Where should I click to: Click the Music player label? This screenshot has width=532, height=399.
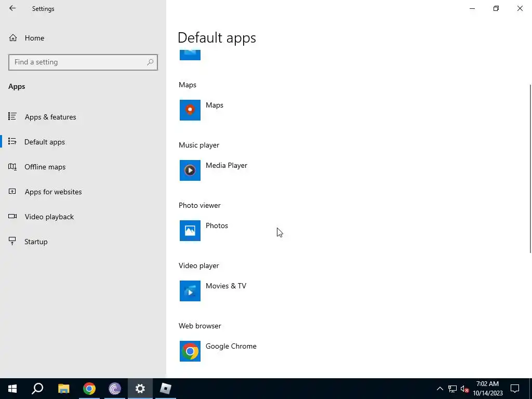tap(199, 145)
